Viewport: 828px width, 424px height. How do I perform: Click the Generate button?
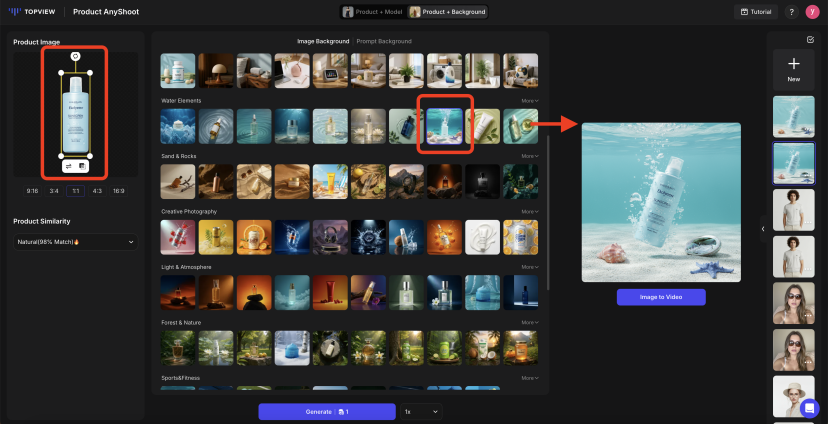(326, 411)
